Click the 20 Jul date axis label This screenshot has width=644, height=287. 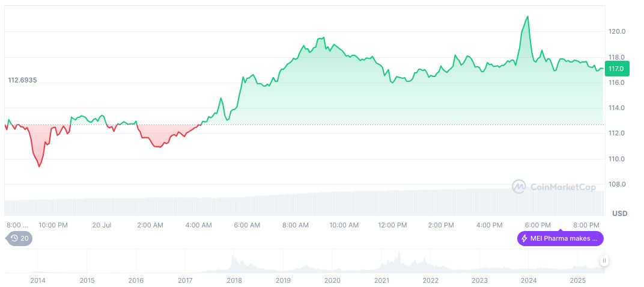click(x=102, y=225)
